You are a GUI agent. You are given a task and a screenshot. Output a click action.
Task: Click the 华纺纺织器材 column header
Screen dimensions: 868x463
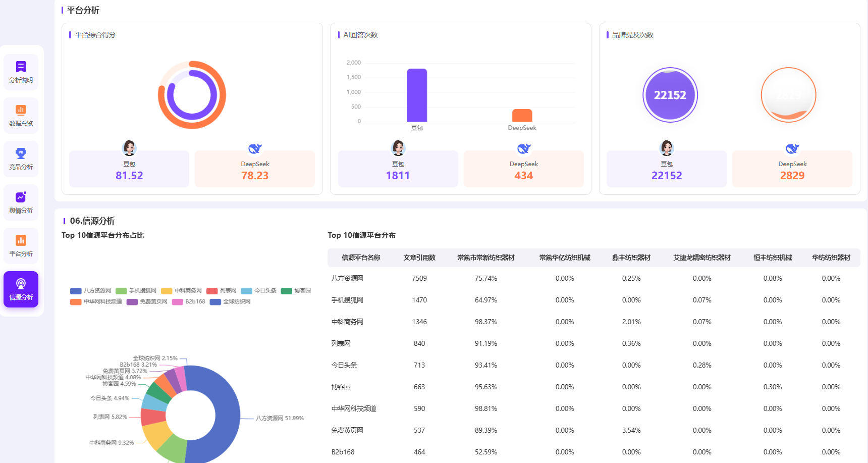[831, 258]
